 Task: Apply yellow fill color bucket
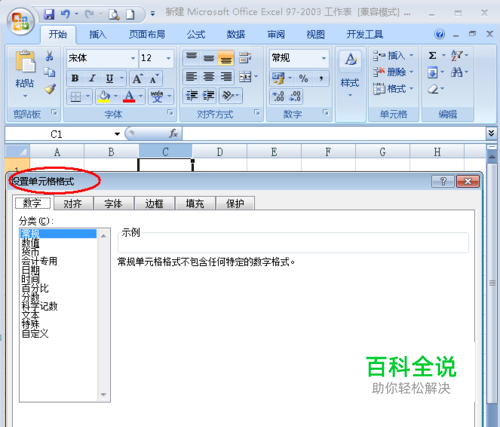(104, 97)
